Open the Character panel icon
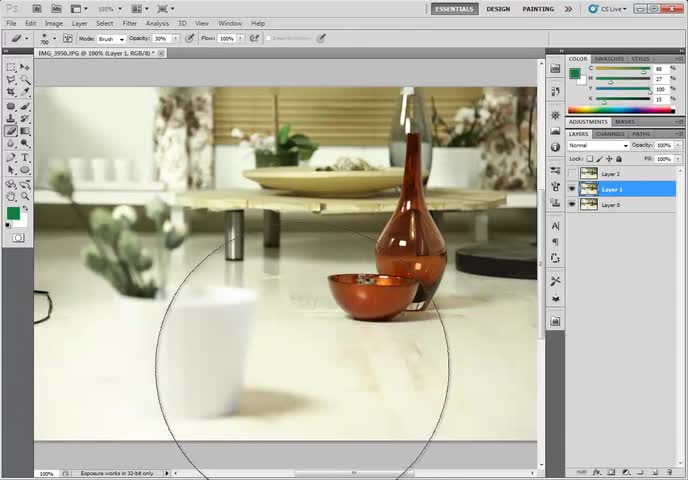Image resolution: width=688 pixels, height=480 pixels. [555, 226]
